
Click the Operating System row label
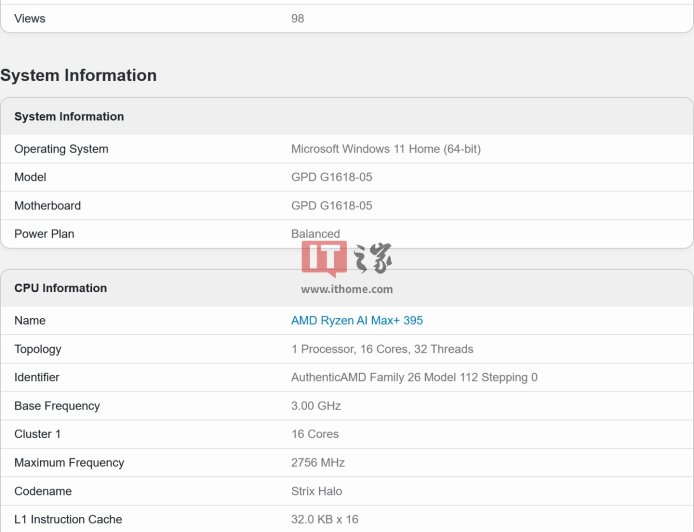pyautogui.click(x=61, y=149)
